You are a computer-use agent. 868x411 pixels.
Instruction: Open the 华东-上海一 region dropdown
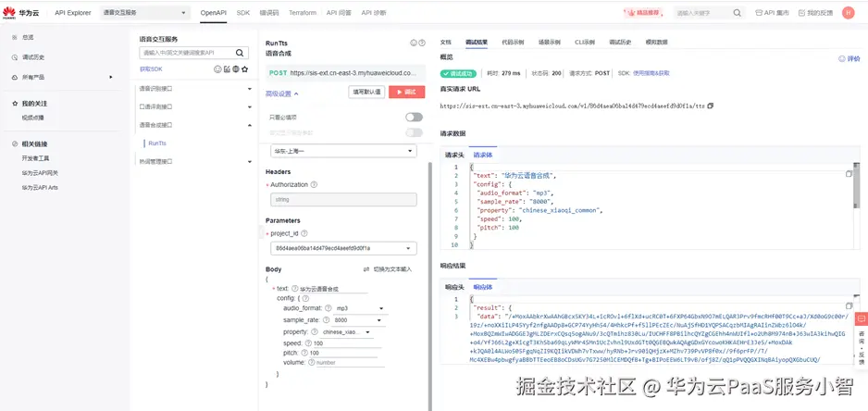[x=343, y=151]
